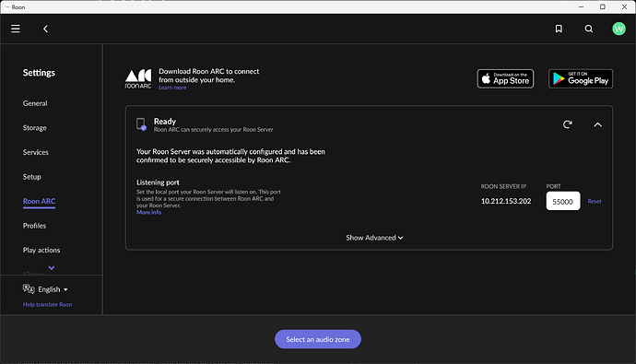Open the More info link
Image resolution: width=636 pixels, height=364 pixels.
click(148, 212)
